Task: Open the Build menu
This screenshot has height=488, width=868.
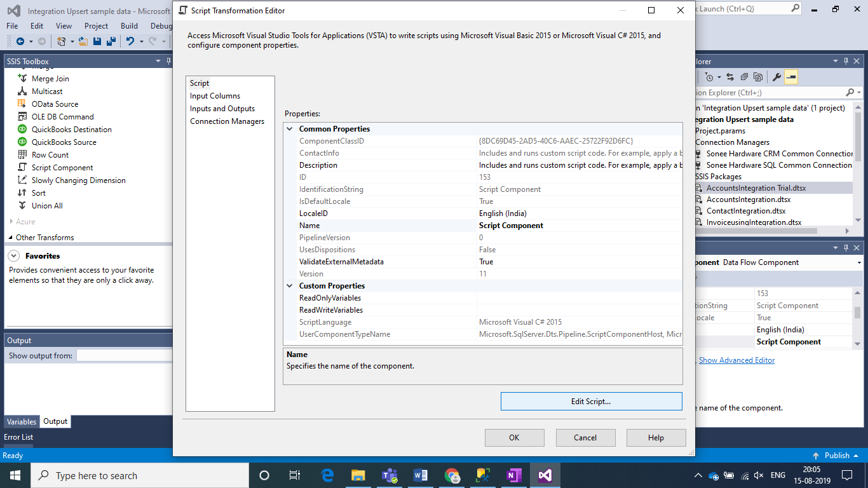Action: pyautogui.click(x=129, y=26)
